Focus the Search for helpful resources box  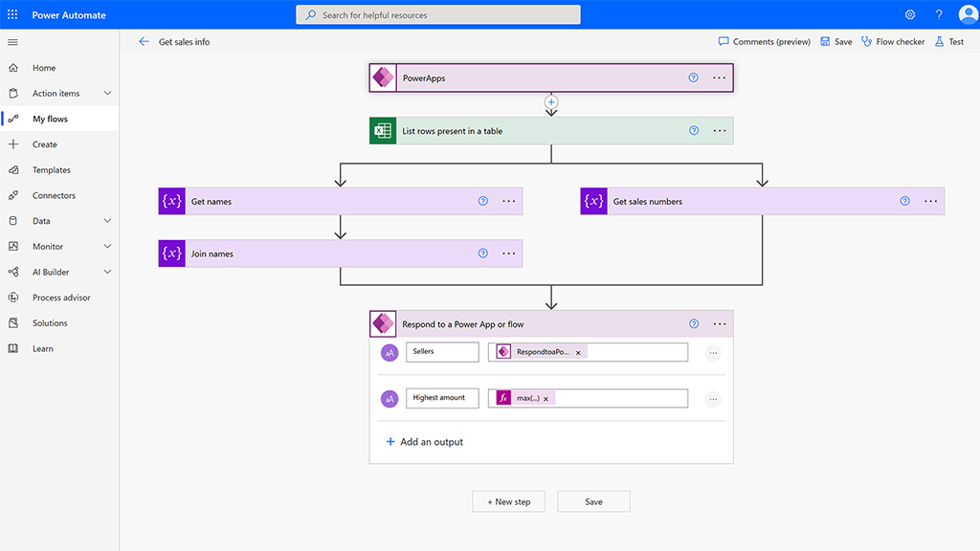438,15
